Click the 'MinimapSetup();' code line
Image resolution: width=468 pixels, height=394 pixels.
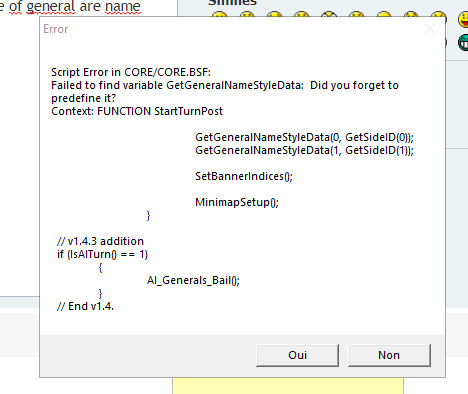click(x=237, y=202)
